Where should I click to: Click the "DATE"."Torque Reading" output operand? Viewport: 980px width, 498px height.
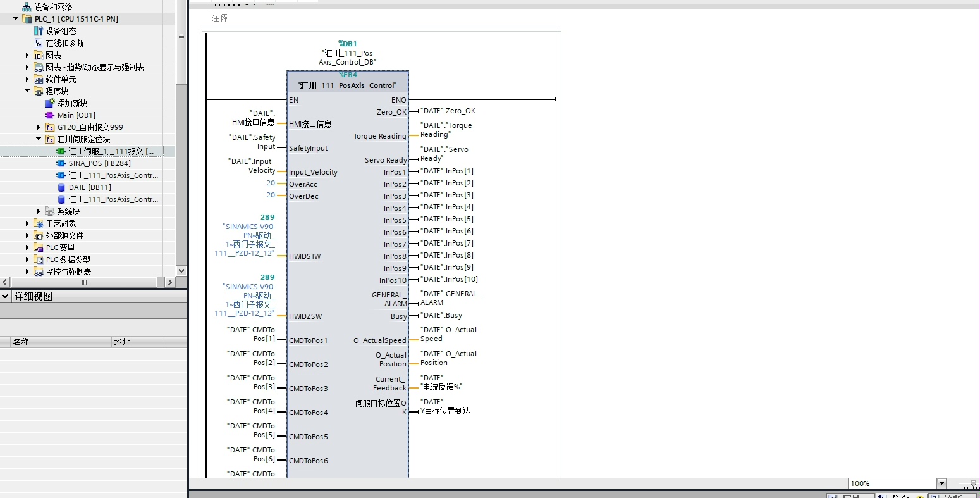(x=446, y=130)
